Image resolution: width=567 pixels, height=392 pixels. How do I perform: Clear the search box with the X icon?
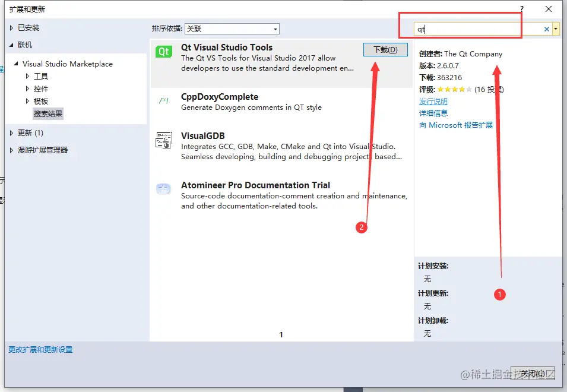click(546, 29)
